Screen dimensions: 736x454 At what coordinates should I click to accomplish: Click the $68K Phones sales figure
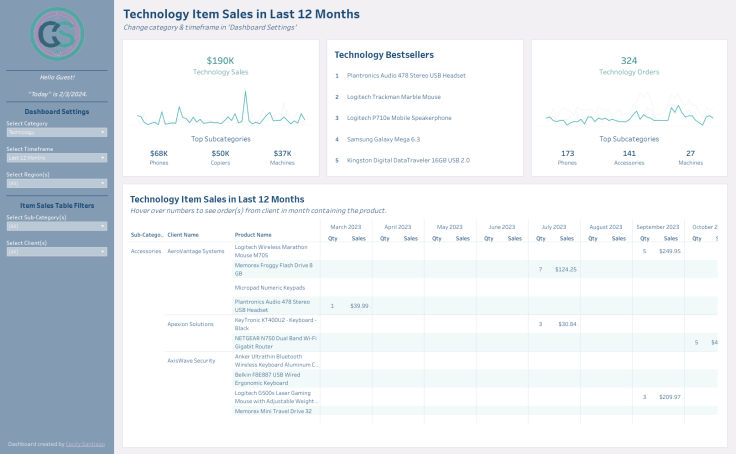pyautogui.click(x=159, y=153)
